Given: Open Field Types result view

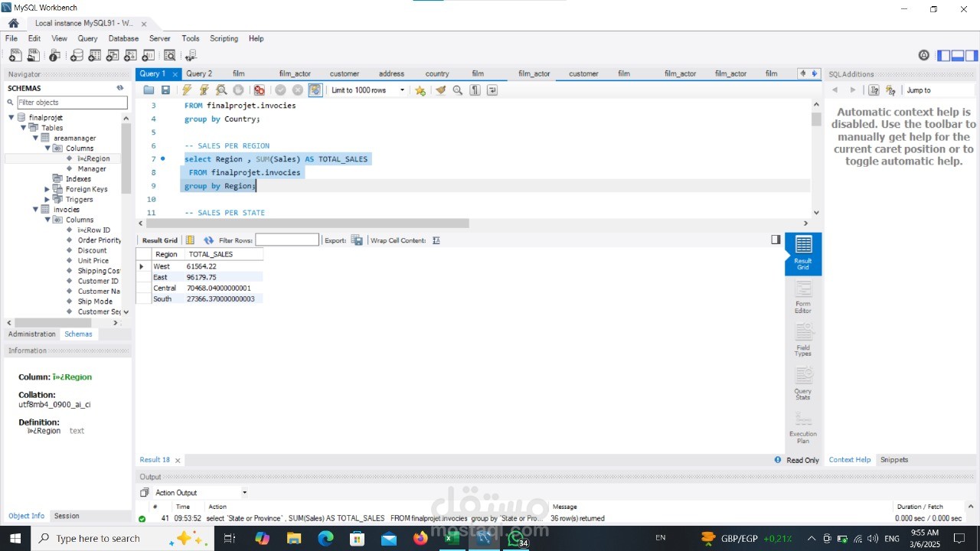Looking at the screenshot, I should (802, 341).
